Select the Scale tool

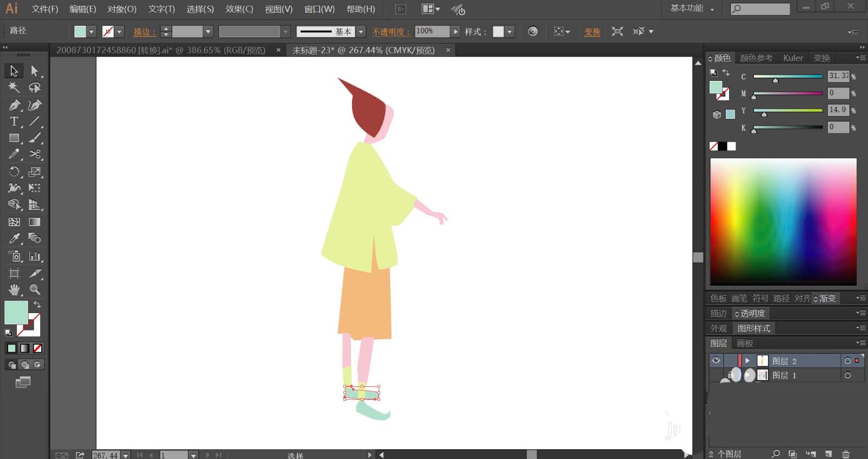pos(35,172)
